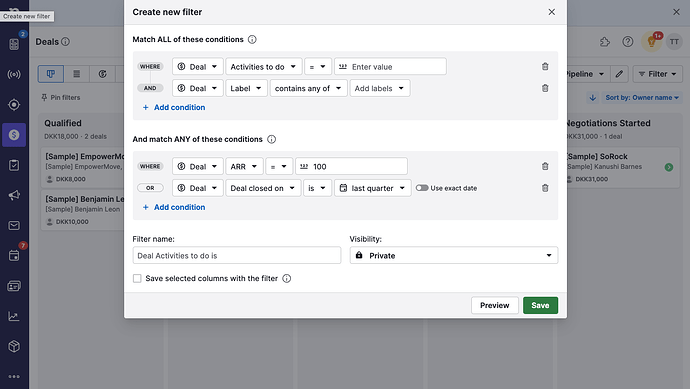Click Add condition under ANY conditions
This screenshot has width=690, height=389.
tap(174, 207)
